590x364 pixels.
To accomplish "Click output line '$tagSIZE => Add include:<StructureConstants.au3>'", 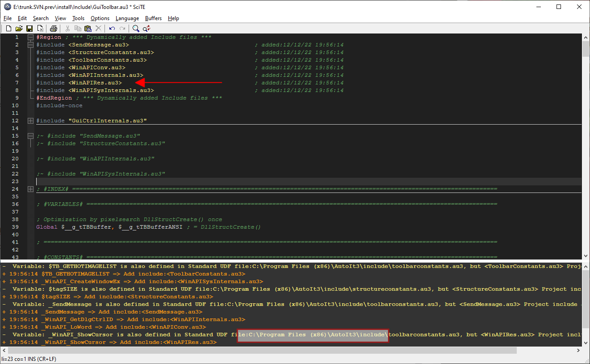I will tap(108, 297).
